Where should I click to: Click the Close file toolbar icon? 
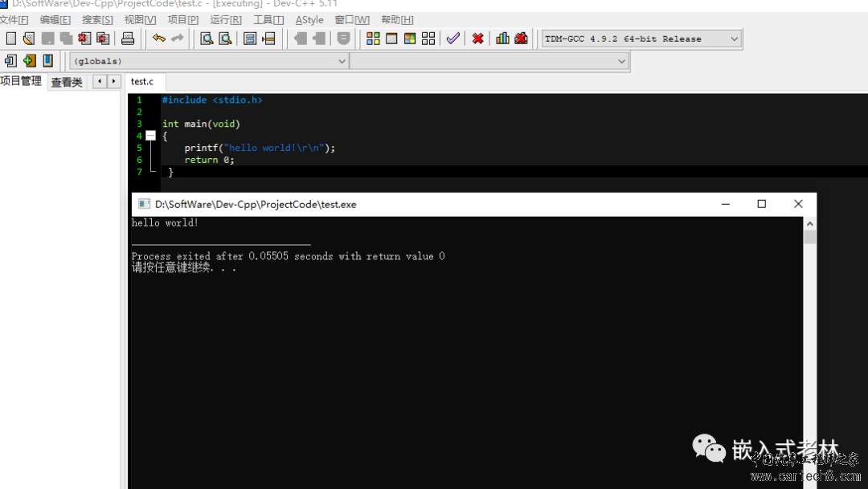84,39
